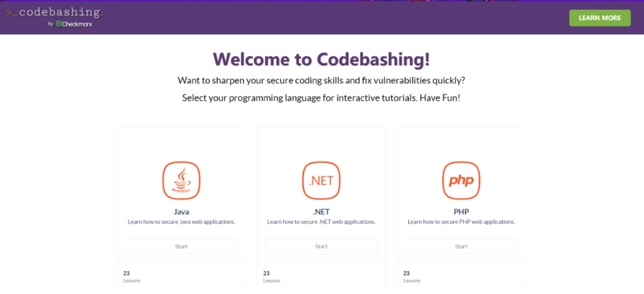
Task: Click the Java coffee cup icon
Action: (181, 180)
